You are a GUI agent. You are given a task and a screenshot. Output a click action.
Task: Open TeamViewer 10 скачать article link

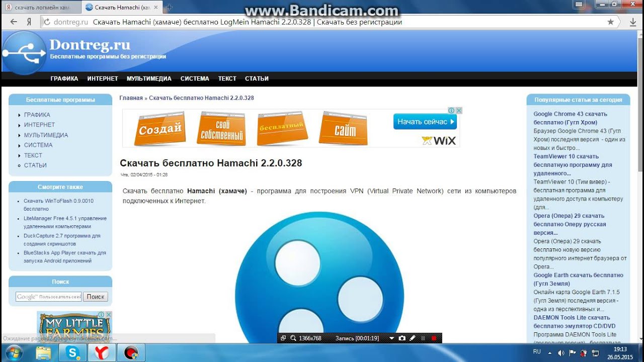(573, 165)
